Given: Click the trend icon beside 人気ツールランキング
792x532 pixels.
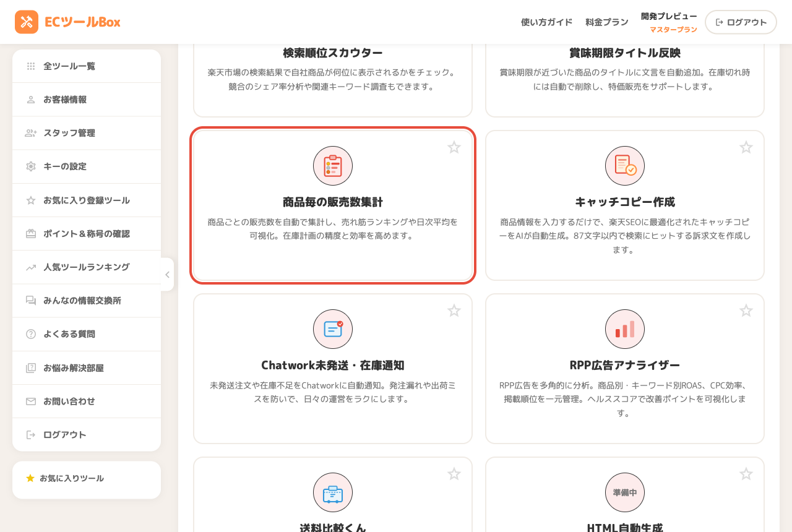Looking at the screenshot, I should [31, 267].
